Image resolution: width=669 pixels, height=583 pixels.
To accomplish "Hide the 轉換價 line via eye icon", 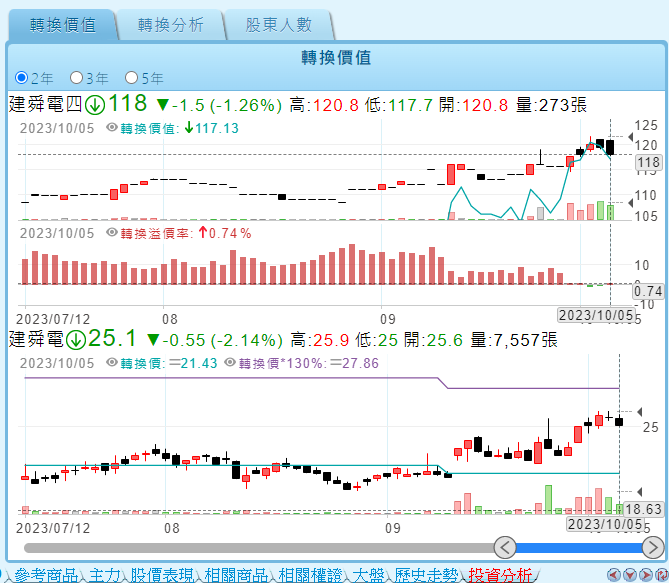I will point(112,363).
